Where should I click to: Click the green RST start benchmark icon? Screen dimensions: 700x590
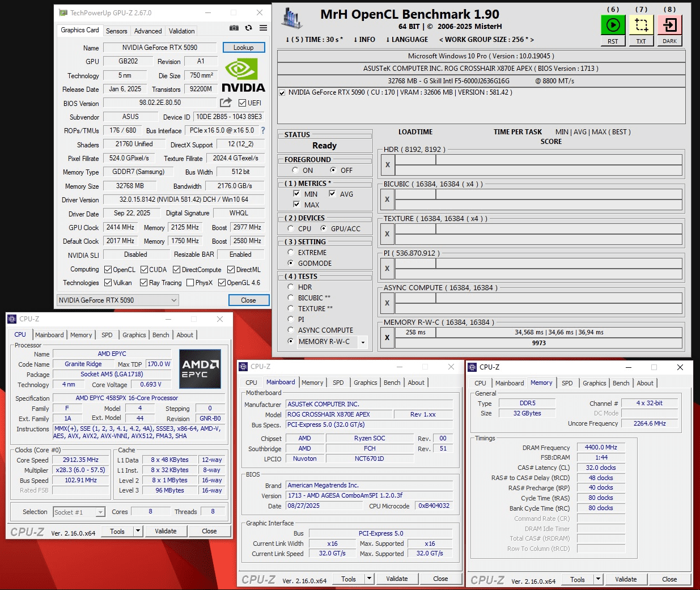tap(613, 25)
